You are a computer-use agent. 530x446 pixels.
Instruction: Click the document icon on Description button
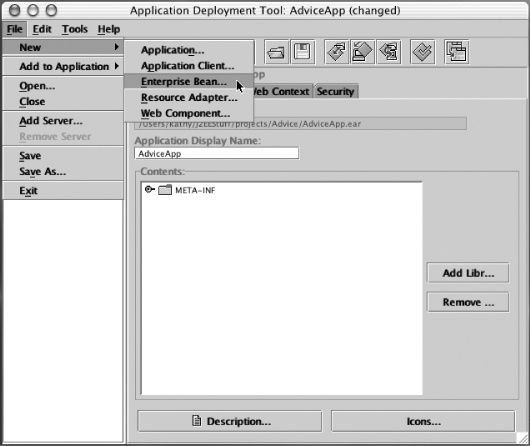tap(197, 421)
